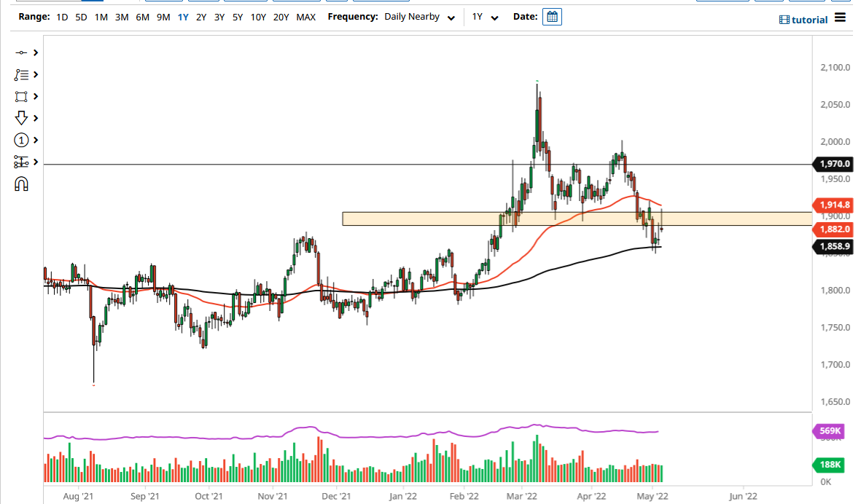Toggle the magnet snap tool

[20, 184]
